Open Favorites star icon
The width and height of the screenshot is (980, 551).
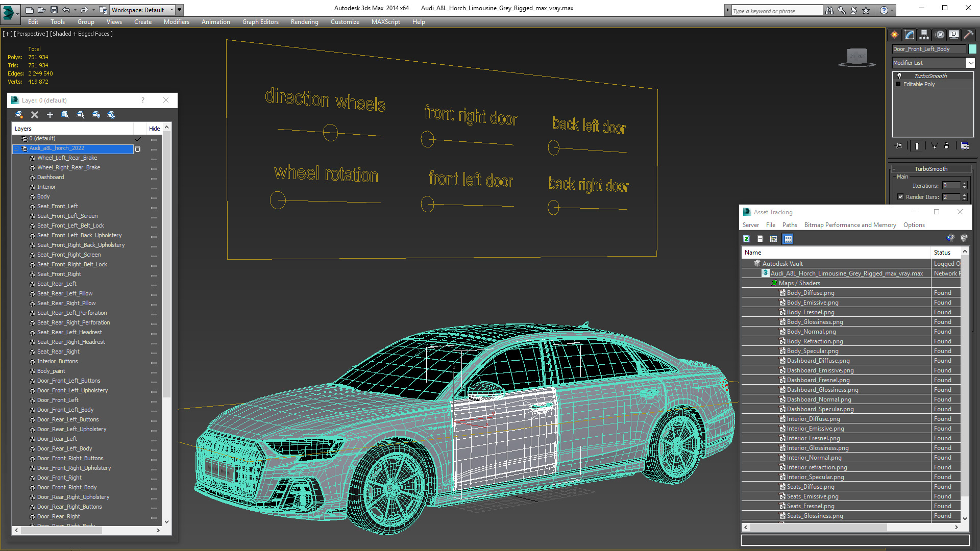[x=866, y=10]
